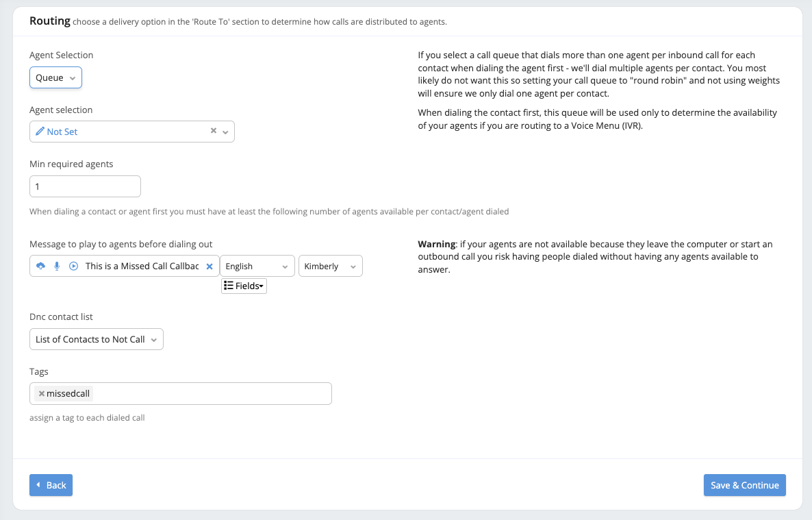Clear the agent message text
The image size is (812, 520).
point(210,267)
